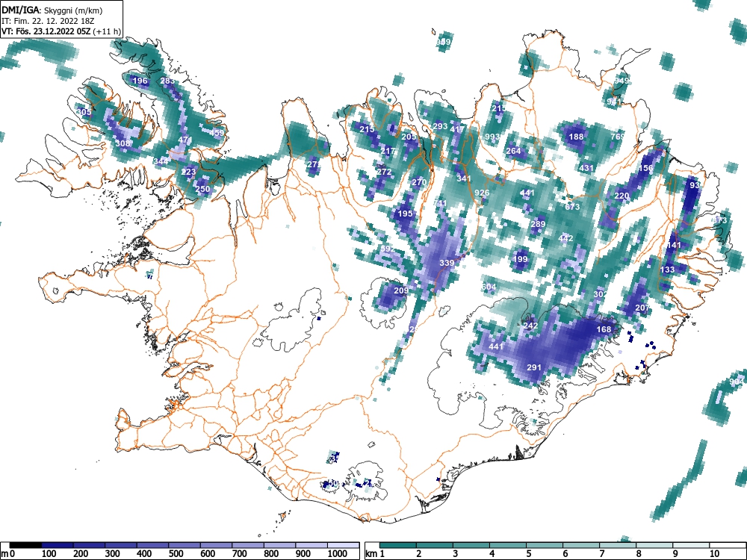Click the visibility value '431' on the map
The image size is (747, 560).
tap(586, 168)
